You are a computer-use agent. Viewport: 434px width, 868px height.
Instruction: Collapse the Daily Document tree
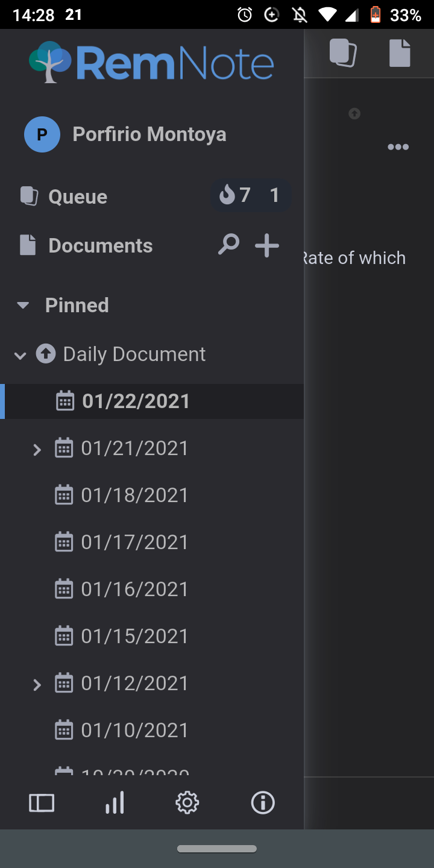(20, 355)
